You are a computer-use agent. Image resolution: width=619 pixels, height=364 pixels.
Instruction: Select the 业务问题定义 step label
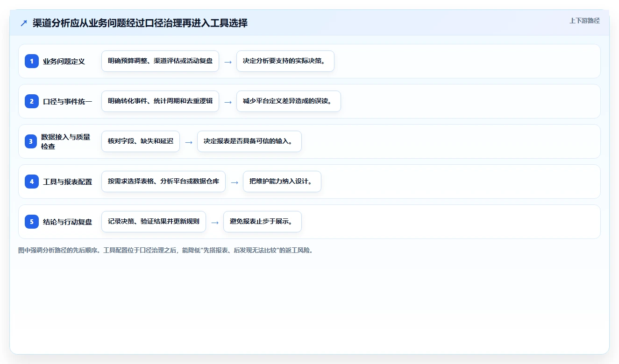[x=64, y=61]
